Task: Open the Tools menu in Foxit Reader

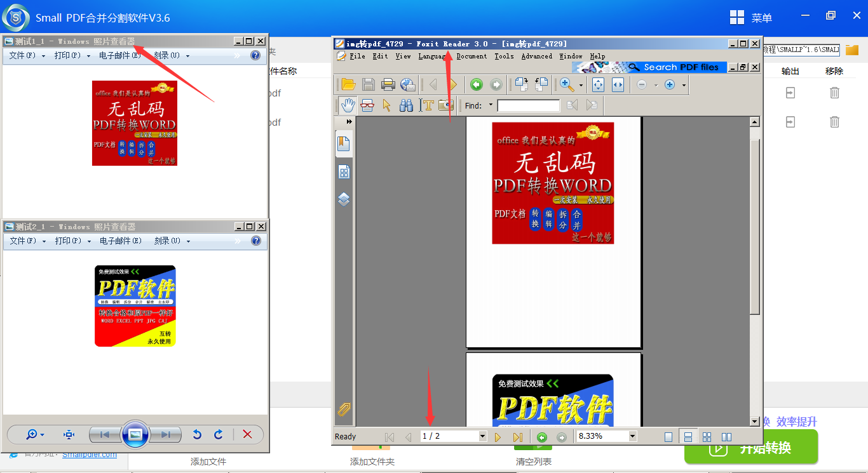Action: (504, 56)
